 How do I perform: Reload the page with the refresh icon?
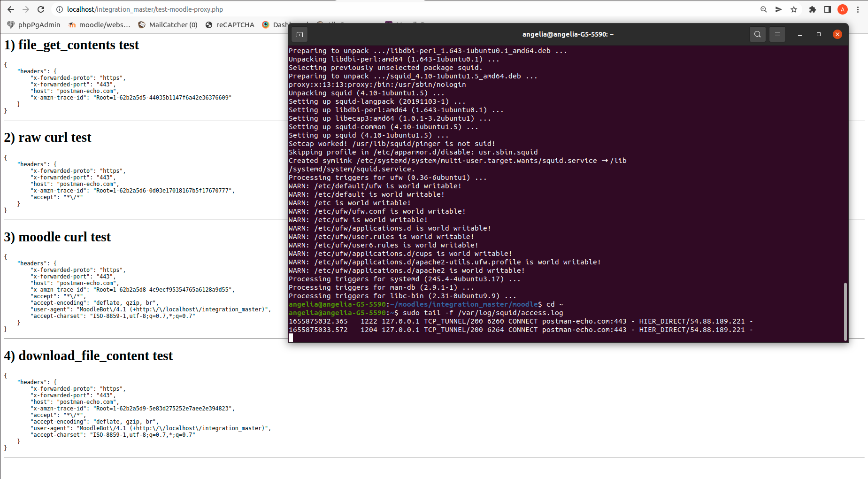tap(41, 9)
